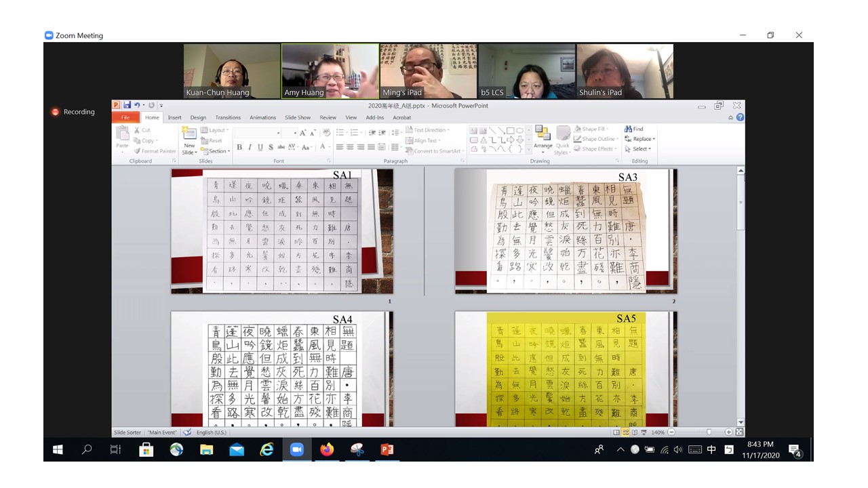Open the Arrange tool in Drawing group
The image size is (868, 488).
pyautogui.click(x=542, y=138)
